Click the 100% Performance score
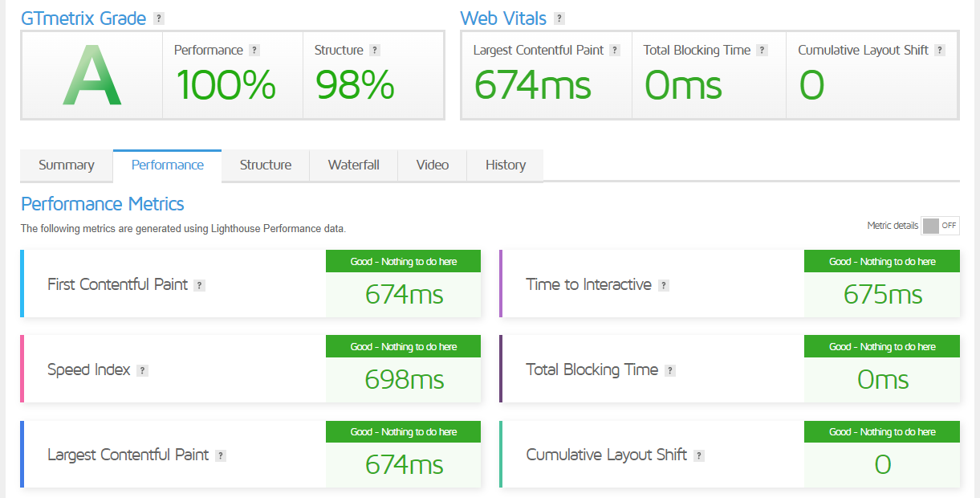980x498 pixels. tap(226, 85)
